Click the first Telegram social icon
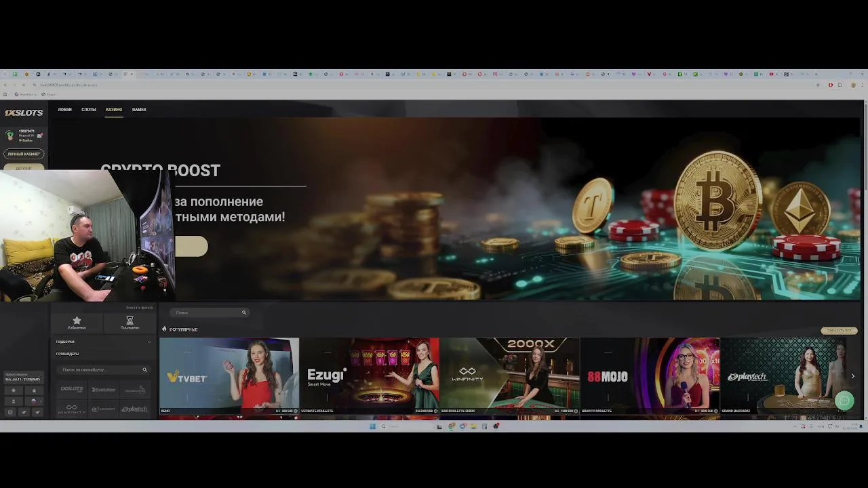Screen dimensions: 868x488 click(x=24, y=412)
